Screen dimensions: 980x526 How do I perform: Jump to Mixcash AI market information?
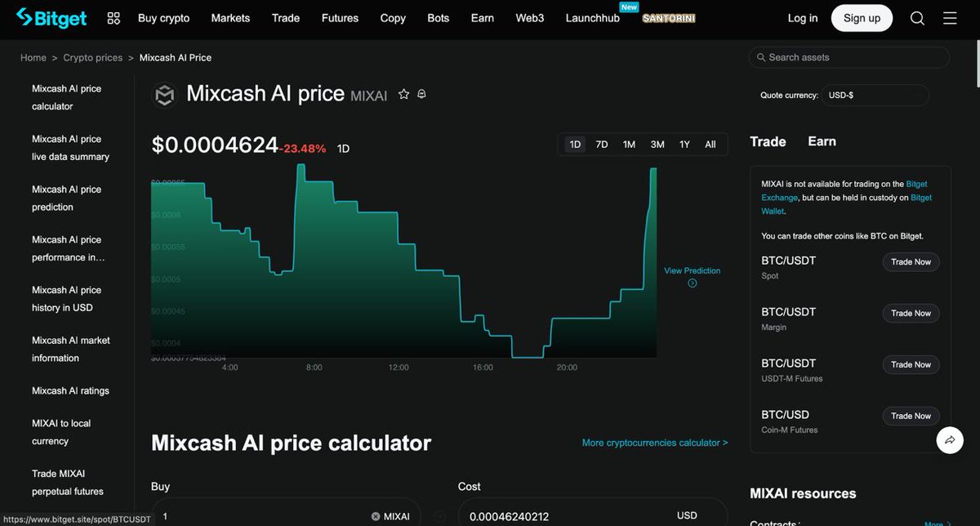coord(70,349)
